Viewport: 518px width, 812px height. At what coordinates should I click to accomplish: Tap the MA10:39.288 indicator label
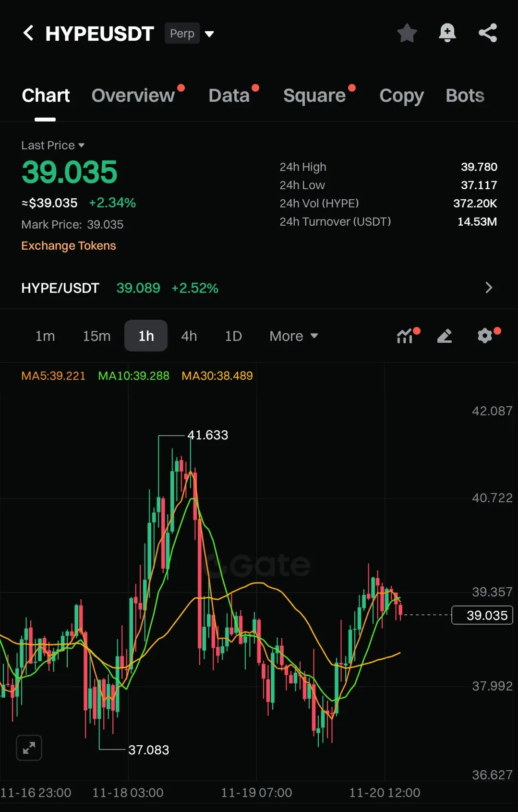pos(133,376)
